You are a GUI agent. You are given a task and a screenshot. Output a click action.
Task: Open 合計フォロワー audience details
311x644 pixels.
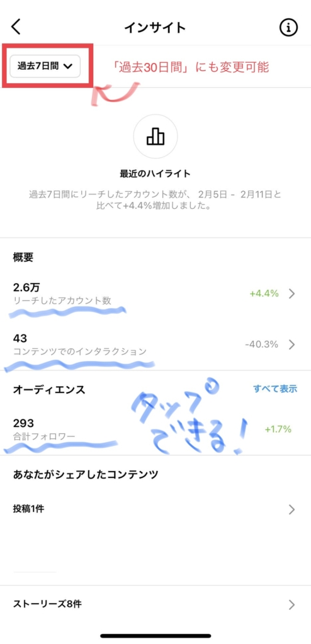pos(155,429)
